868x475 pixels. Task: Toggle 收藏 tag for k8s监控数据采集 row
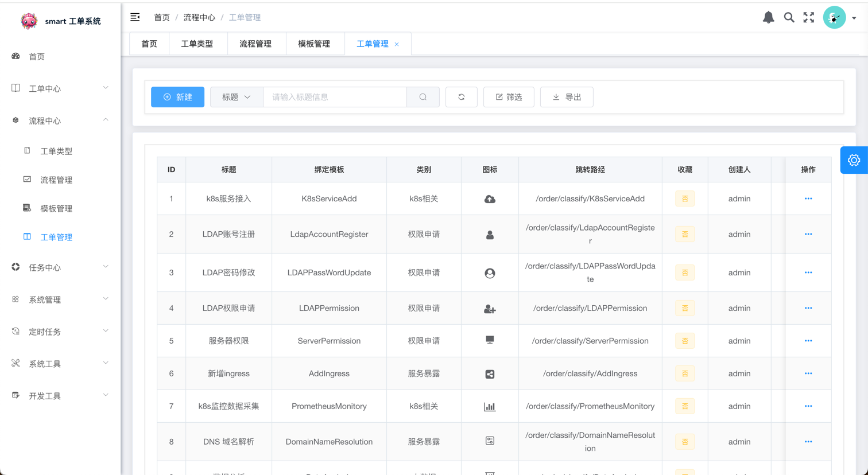685,406
